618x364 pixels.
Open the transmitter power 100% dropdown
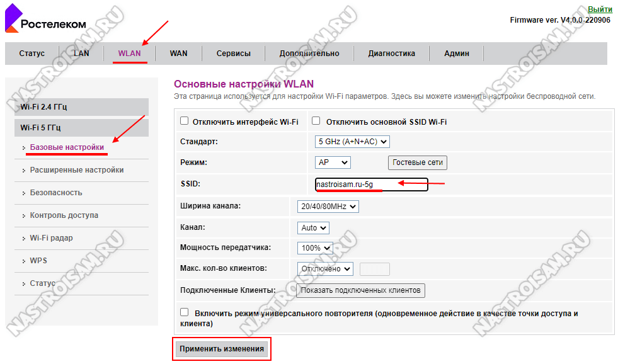(315, 248)
